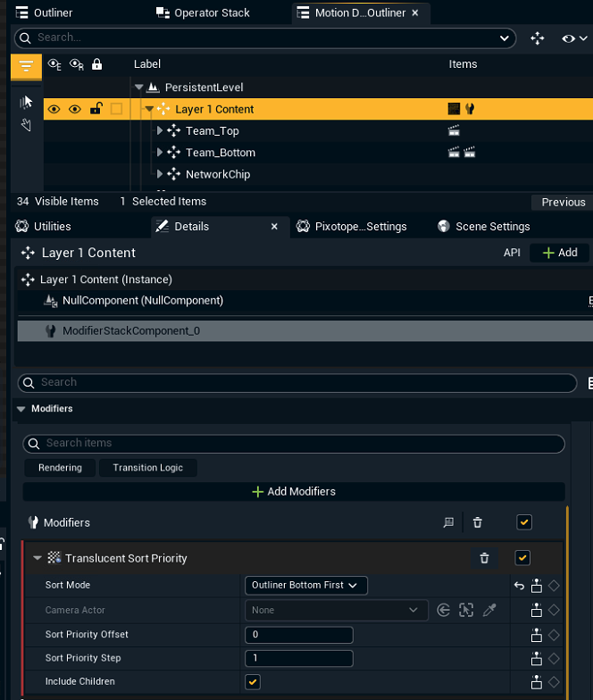Image resolution: width=593 pixels, height=700 pixels.
Task: Select ModifierStackComponent_0 in component list
Action: (131, 331)
